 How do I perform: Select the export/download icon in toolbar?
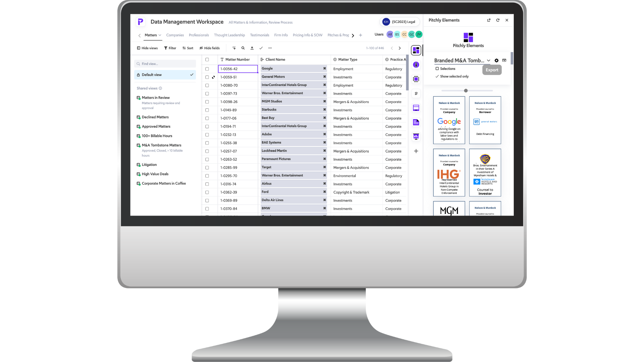tap(252, 48)
